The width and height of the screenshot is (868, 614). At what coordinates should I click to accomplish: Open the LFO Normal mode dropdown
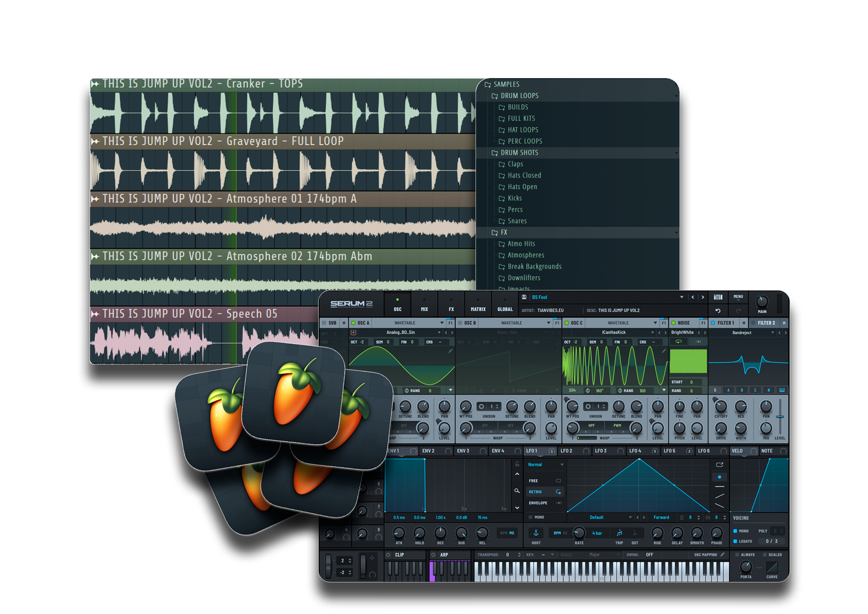pos(562,465)
